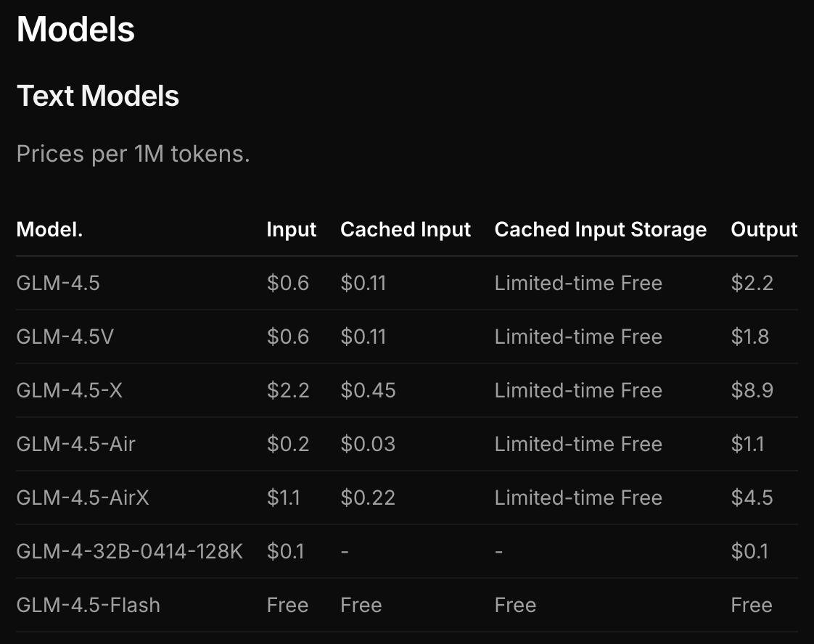The height and width of the screenshot is (644, 814).
Task: Click the $8.9 output price
Action: pos(752,390)
